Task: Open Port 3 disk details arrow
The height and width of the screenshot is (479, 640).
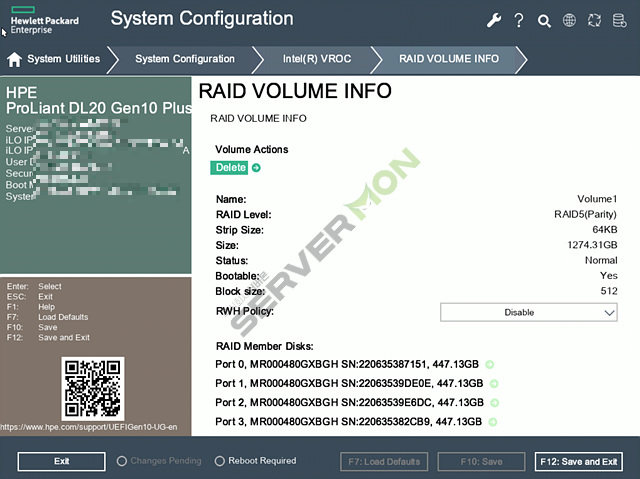Action: (493, 422)
